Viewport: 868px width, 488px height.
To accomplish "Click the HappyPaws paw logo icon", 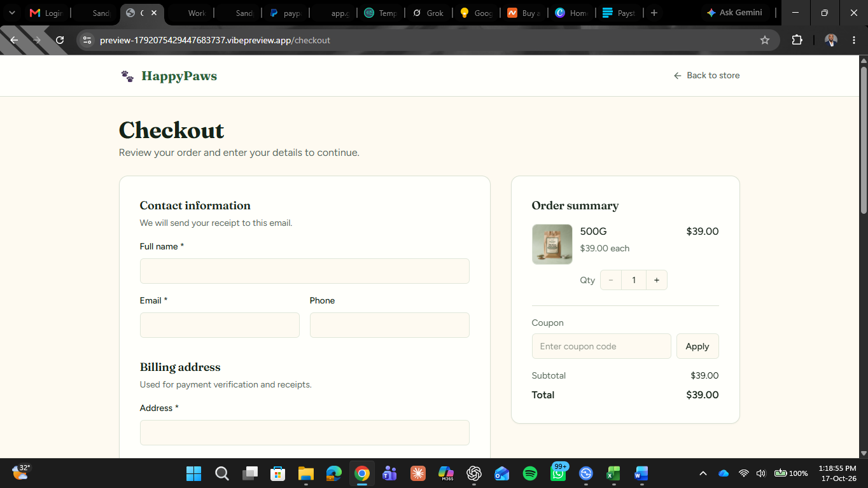I will [127, 76].
